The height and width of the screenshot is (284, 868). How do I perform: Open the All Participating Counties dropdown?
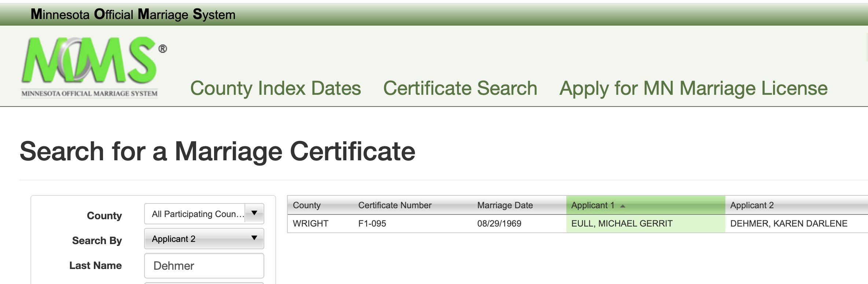pos(204,214)
